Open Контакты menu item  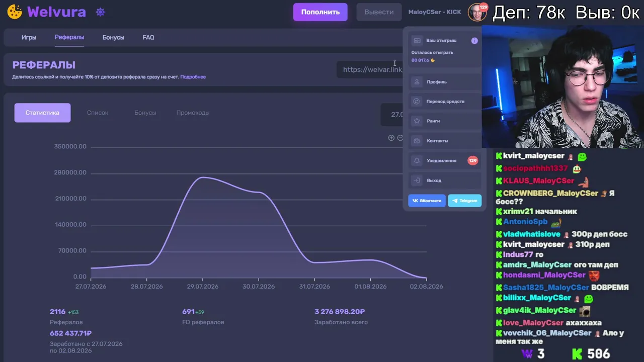[445, 141]
